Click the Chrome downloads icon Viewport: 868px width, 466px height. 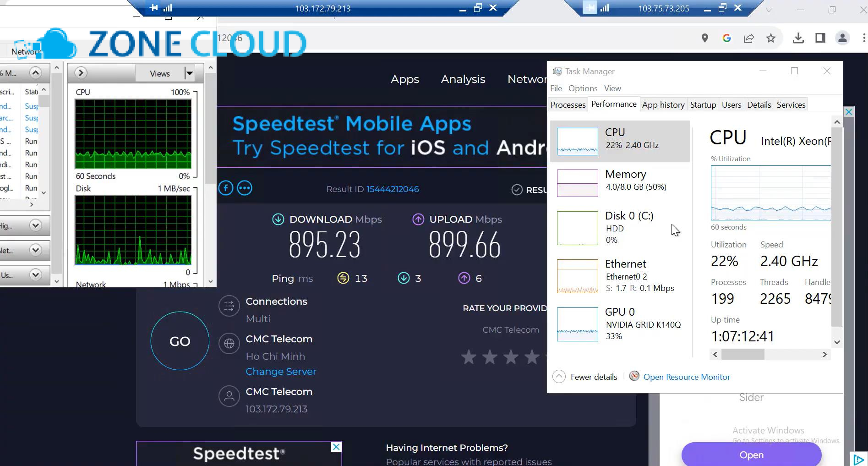[798, 38]
